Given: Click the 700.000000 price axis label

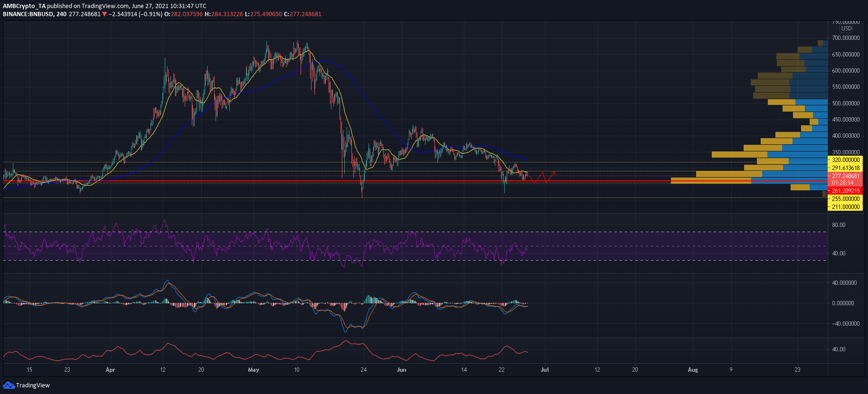Looking at the screenshot, I should pyautogui.click(x=845, y=38).
